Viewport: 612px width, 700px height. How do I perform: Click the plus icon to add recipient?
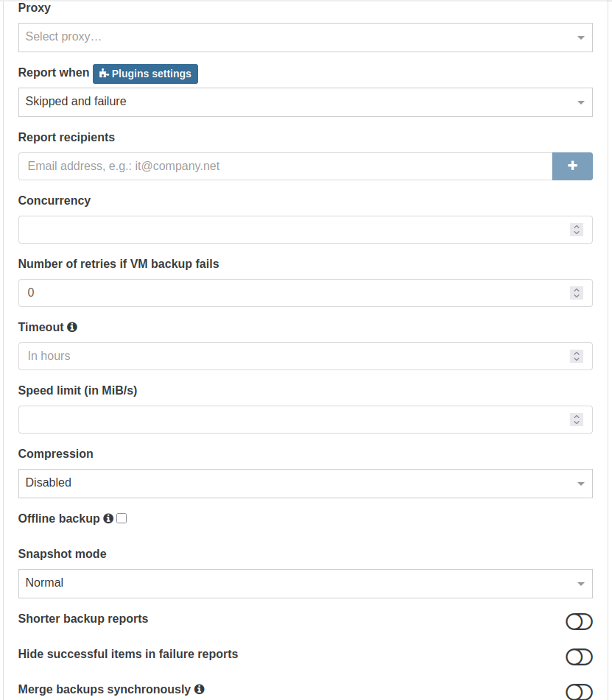pyautogui.click(x=572, y=166)
